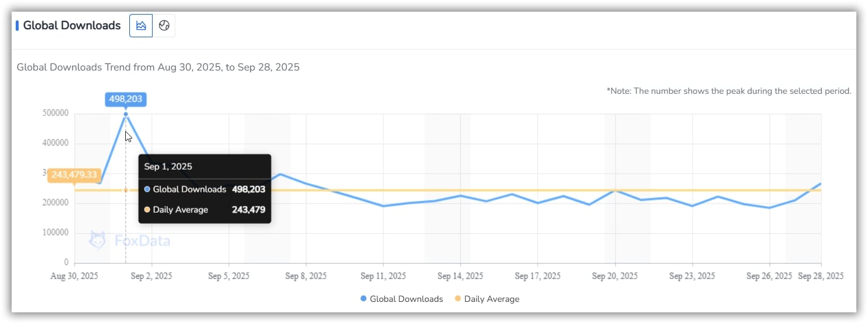Click the 498,203 peak label
The width and height of the screenshot is (868, 324).
point(126,99)
